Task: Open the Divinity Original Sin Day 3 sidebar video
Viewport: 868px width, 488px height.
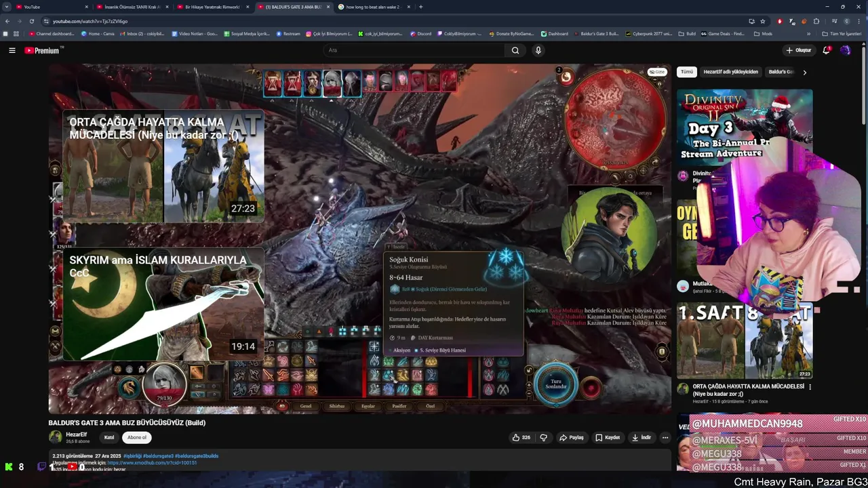Action: pyautogui.click(x=745, y=127)
